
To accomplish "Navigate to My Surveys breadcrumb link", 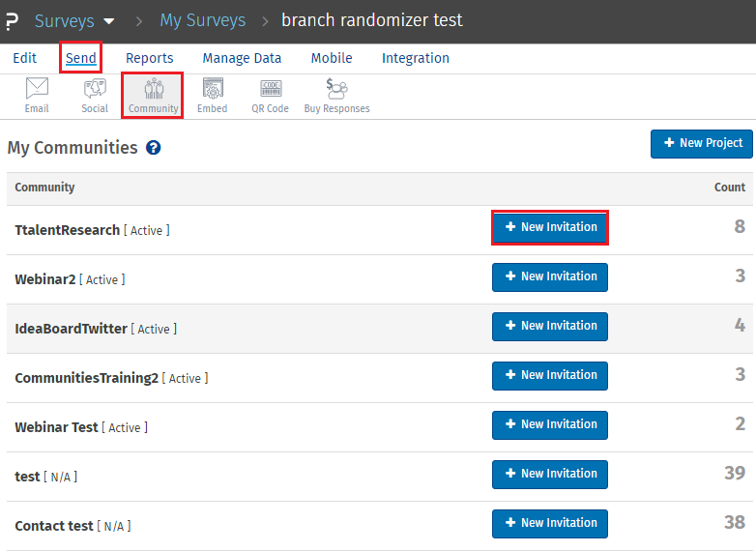I will (x=202, y=20).
